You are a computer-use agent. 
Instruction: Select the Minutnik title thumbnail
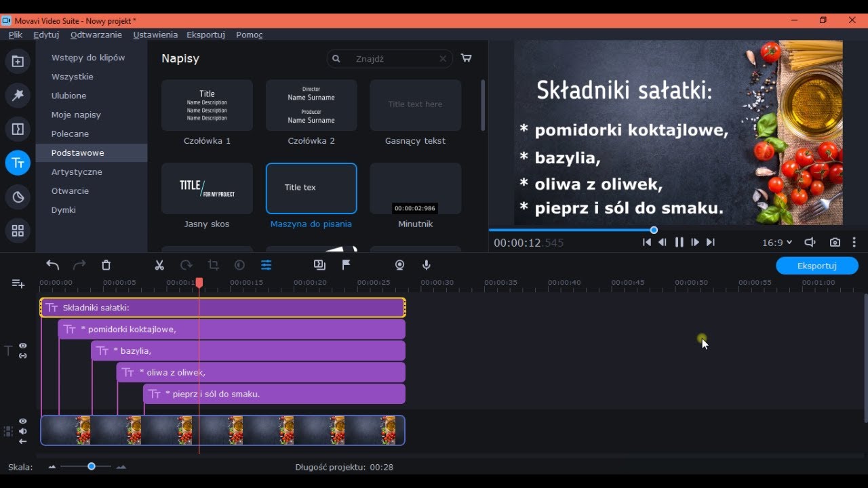coord(415,188)
